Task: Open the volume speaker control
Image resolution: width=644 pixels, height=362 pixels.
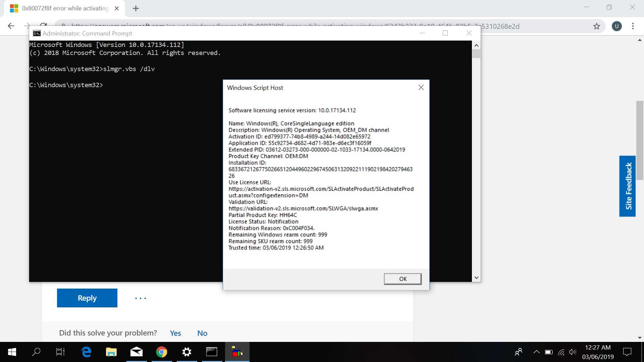Action: [573, 352]
